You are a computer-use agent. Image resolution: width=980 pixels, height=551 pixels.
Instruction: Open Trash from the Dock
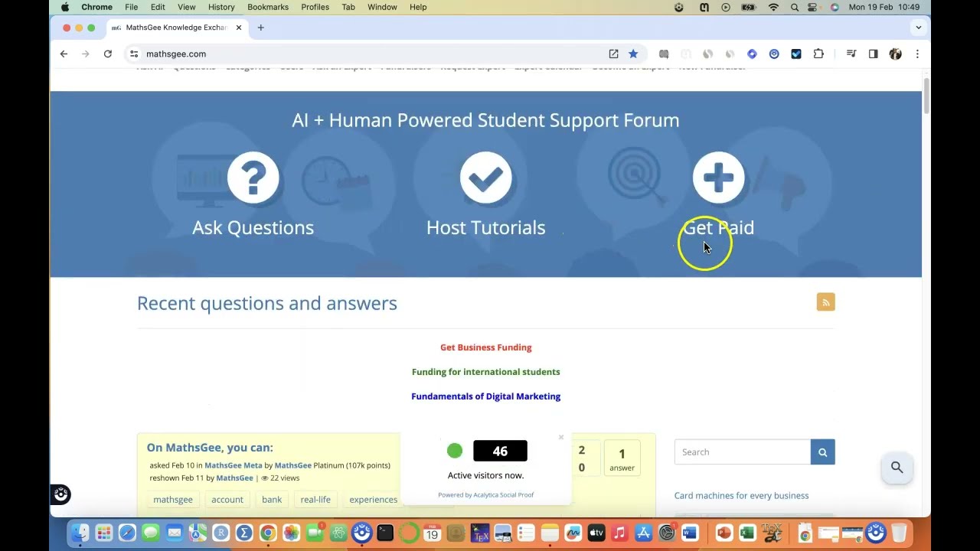point(899,533)
